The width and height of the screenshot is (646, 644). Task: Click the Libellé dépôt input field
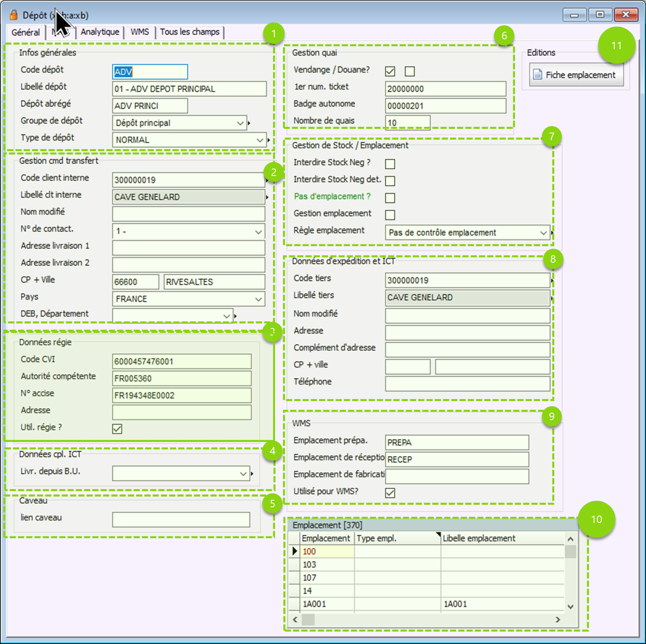pos(189,89)
